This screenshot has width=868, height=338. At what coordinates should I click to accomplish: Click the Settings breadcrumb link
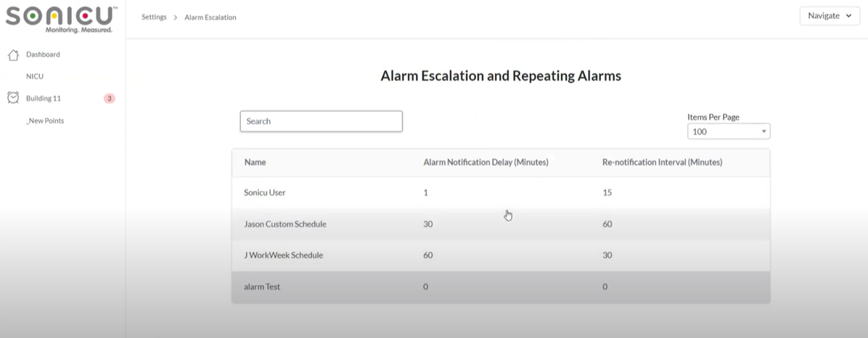tap(154, 17)
